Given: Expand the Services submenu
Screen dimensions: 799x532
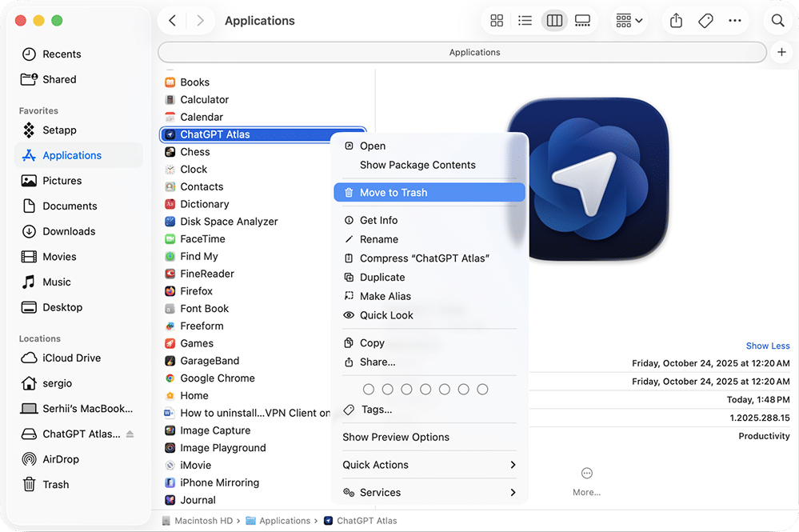Looking at the screenshot, I should point(429,492).
